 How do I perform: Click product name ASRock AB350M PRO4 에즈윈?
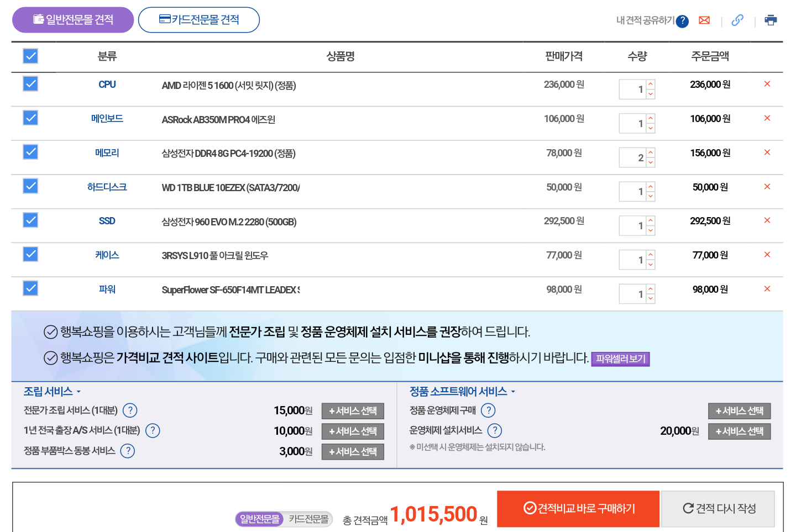click(x=218, y=120)
